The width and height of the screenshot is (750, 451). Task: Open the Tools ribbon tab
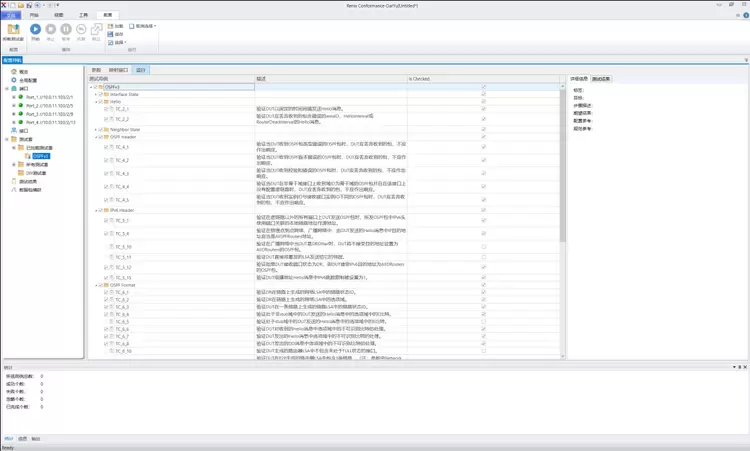click(x=84, y=16)
